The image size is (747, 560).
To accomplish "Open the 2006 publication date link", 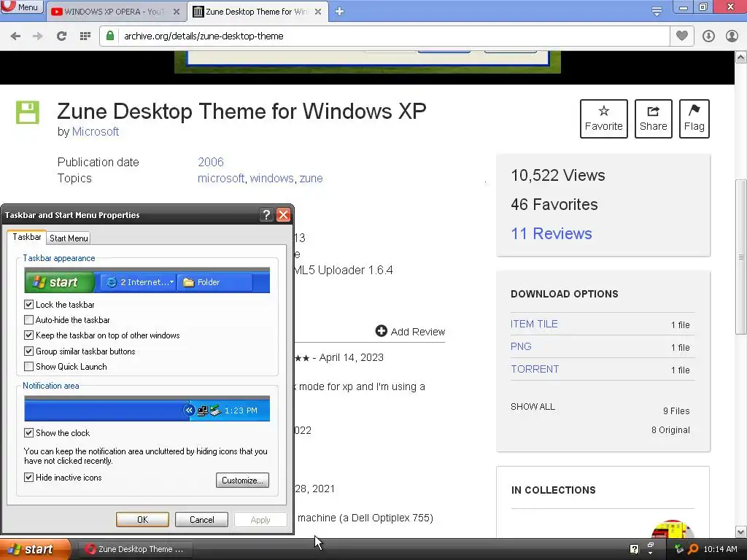I will coord(211,162).
